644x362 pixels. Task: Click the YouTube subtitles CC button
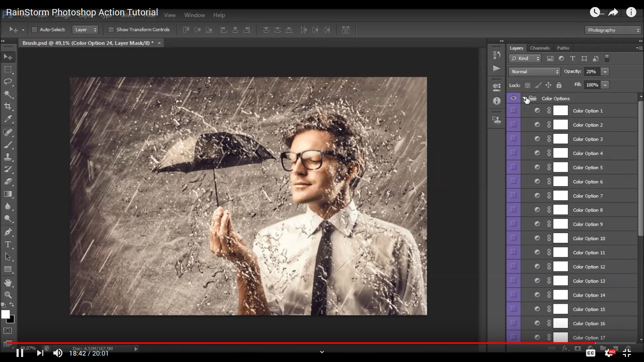click(x=590, y=352)
